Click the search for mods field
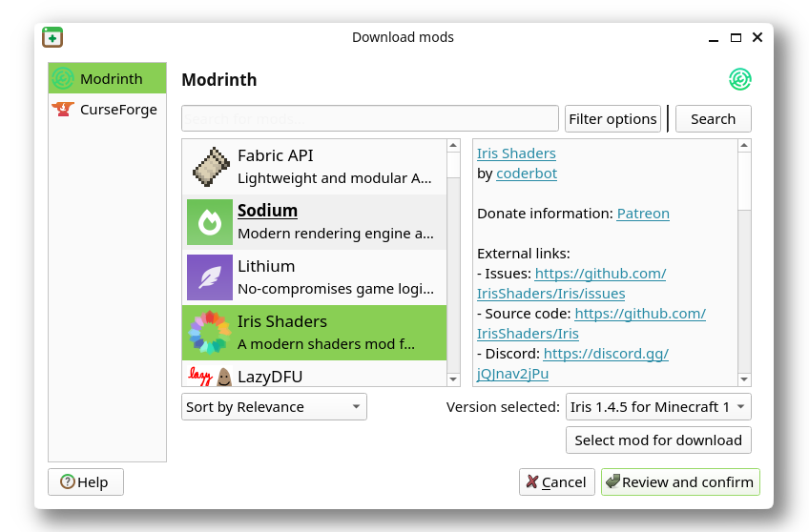The image size is (809, 532). point(370,119)
